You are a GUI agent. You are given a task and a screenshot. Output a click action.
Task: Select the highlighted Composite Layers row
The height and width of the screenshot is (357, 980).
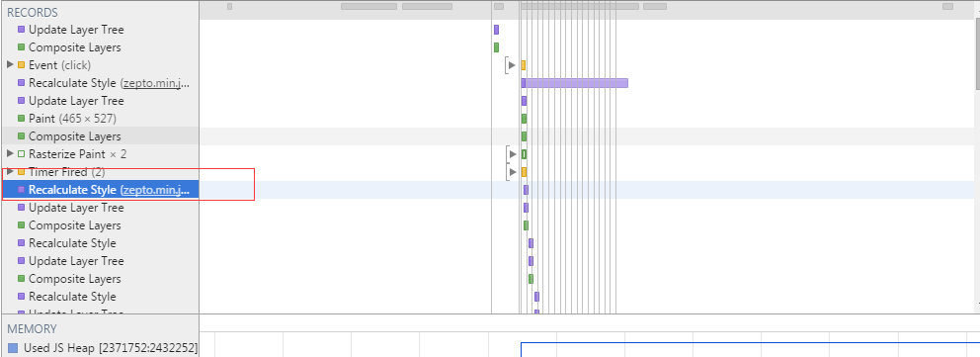100,136
